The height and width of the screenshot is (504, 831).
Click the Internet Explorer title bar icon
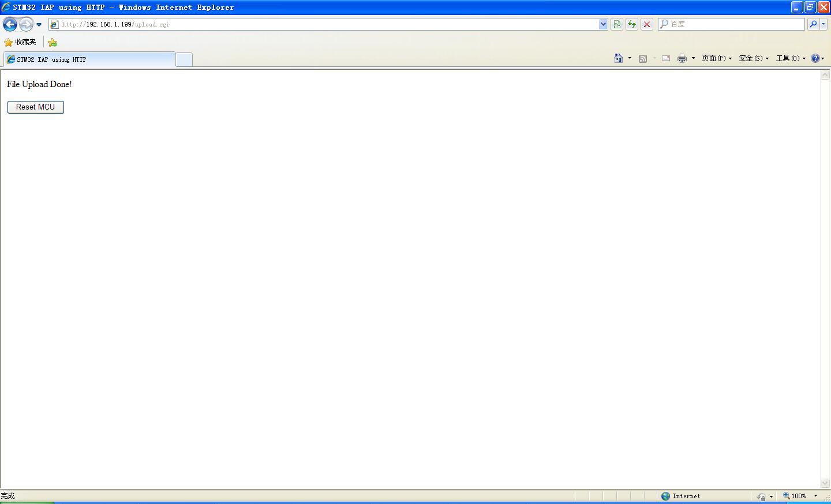pyautogui.click(x=6, y=7)
